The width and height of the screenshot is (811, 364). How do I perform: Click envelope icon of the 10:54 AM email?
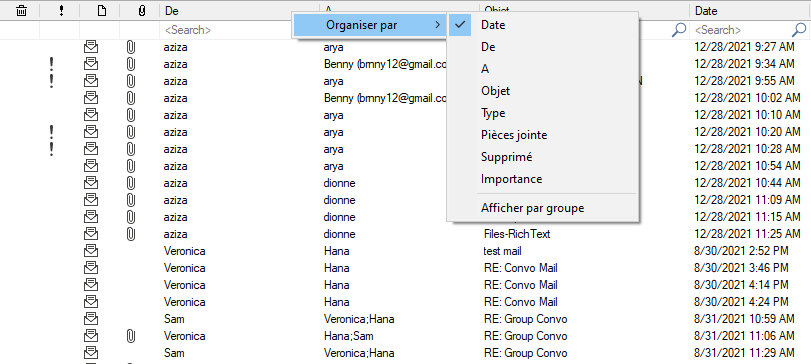[x=91, y=166]
